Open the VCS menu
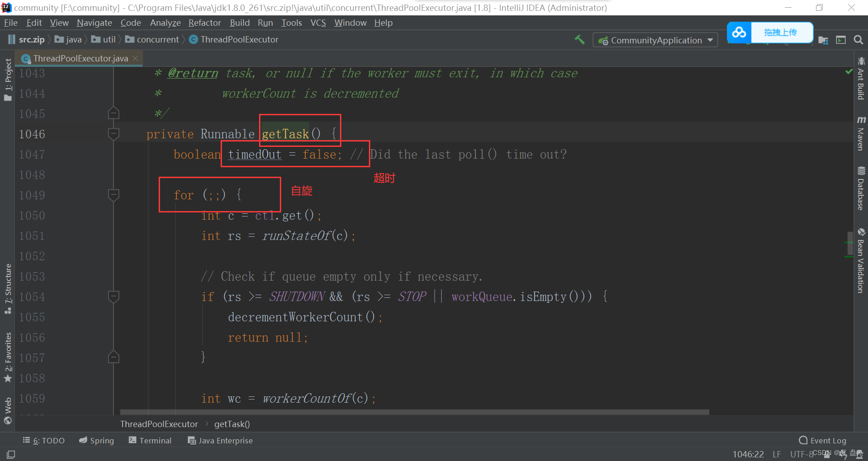The width and height of the screenshot is (868, 461). [x=318, y=23]
